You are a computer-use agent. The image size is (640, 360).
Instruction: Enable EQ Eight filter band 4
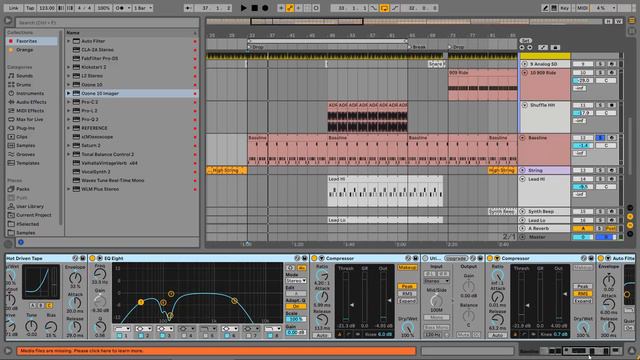tap(184, 336)
